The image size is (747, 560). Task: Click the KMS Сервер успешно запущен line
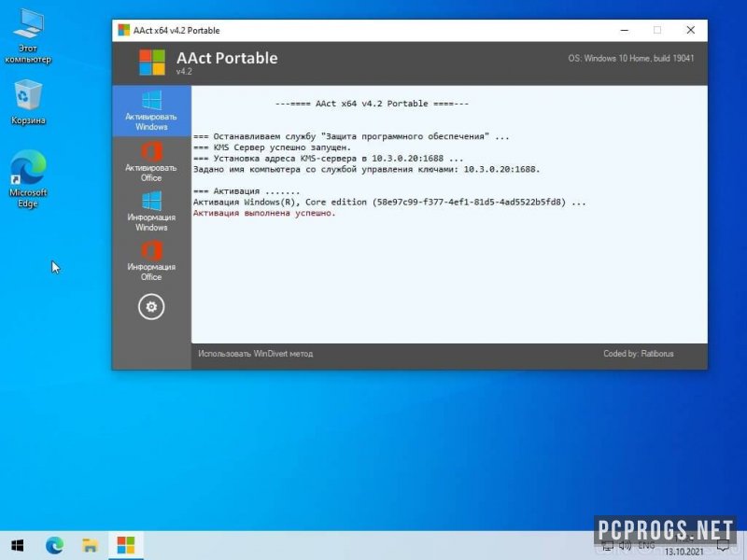(x=272, y=147)
